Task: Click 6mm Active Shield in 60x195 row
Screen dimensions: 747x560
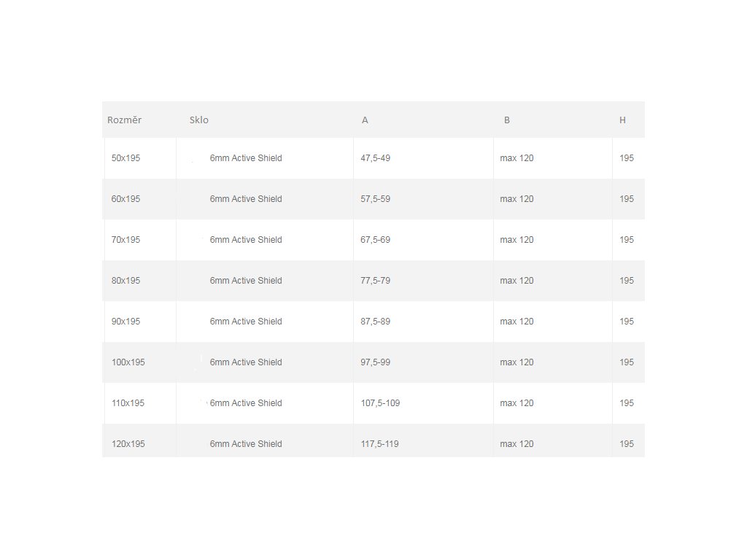Action: pyautogui.click(x=246, y=199)
